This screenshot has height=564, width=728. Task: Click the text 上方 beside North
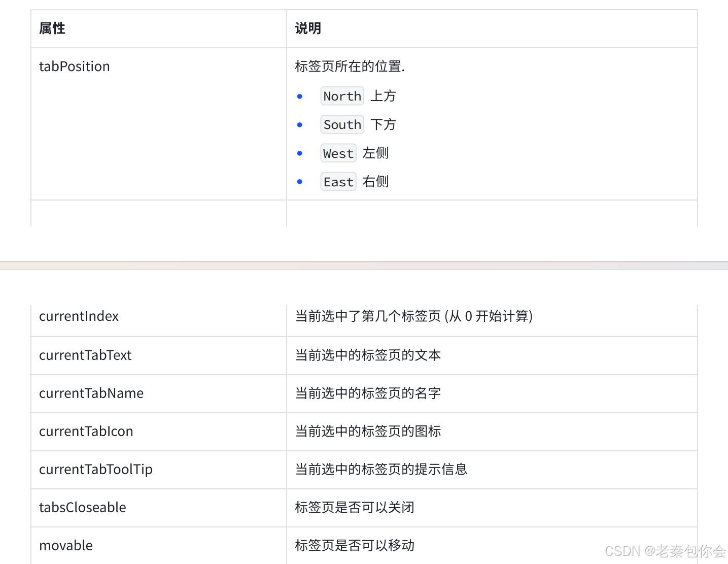[383, 96]
